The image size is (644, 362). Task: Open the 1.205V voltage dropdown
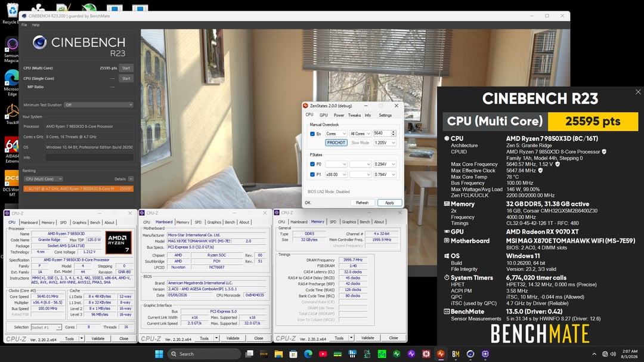pos(385,143)
